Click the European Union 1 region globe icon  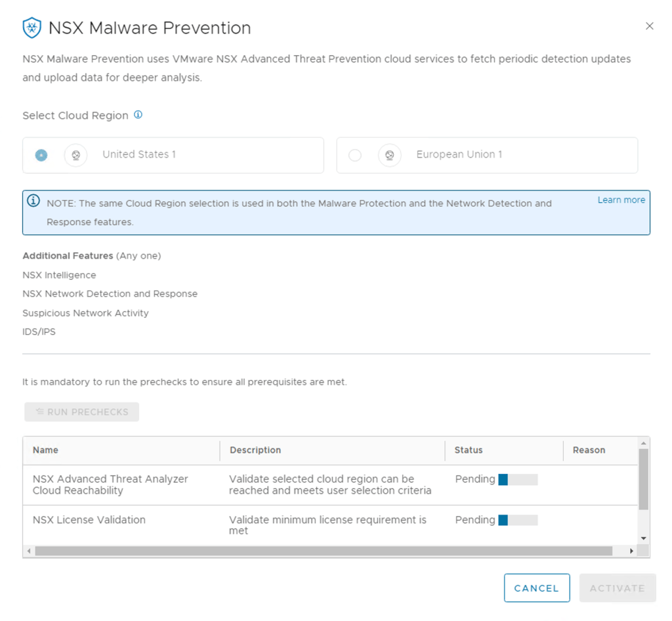(x=390, y=156)
